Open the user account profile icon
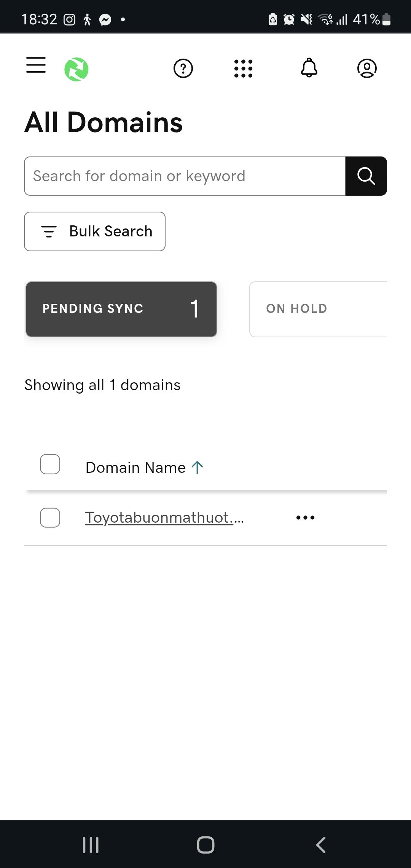 (367, 69)
